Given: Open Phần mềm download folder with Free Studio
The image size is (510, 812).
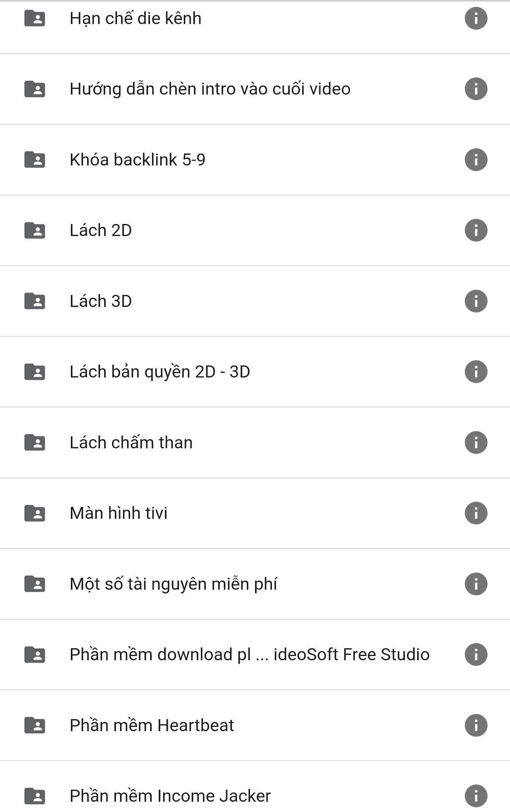Looking at the screenshot, I should click(x=255, y=655).
